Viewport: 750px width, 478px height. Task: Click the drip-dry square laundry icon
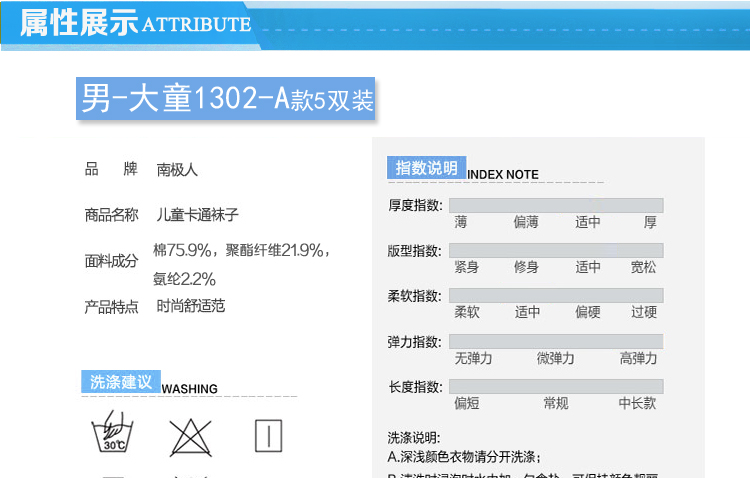[268, 436]
